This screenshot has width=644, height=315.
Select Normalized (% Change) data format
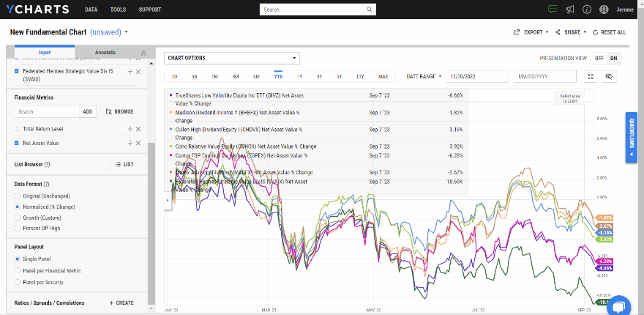coord(18,207)
